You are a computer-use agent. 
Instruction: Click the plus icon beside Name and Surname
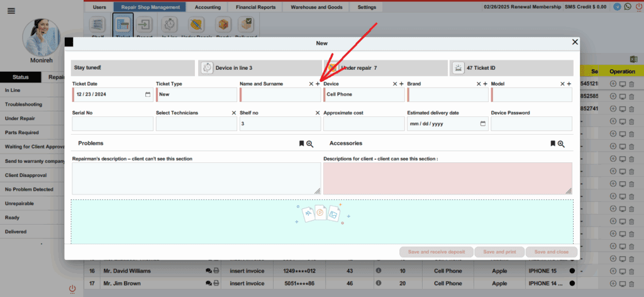pos(318,84)
